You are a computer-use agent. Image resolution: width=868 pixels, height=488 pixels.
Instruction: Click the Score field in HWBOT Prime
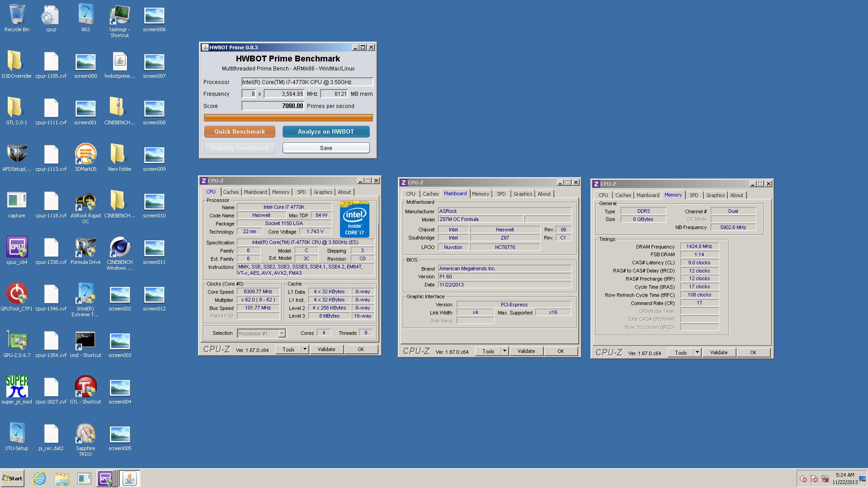pyautogui.click(x=273, y=106)
